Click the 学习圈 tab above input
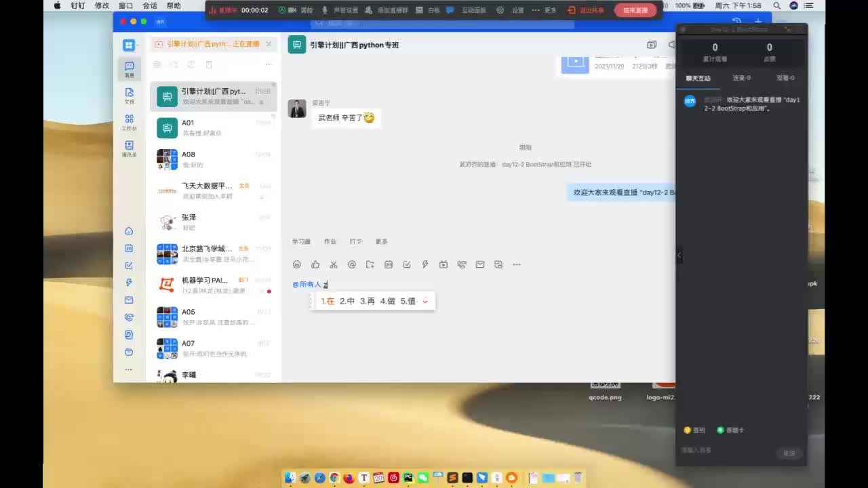868x488 pixels. [301, 242]
